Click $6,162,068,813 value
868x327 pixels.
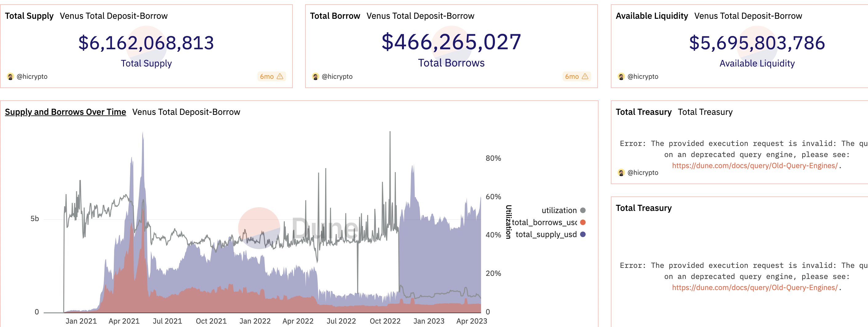pos(146,43)
